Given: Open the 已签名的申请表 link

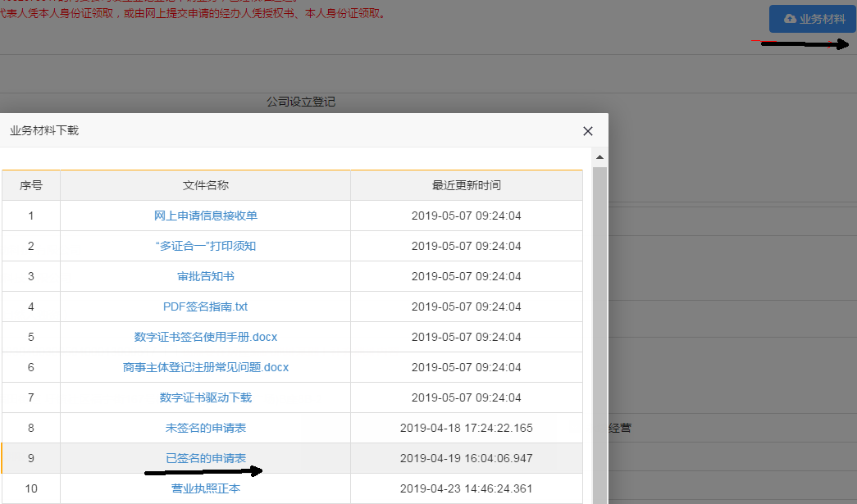Looking at the screenshot, I should tap(206, 458).
